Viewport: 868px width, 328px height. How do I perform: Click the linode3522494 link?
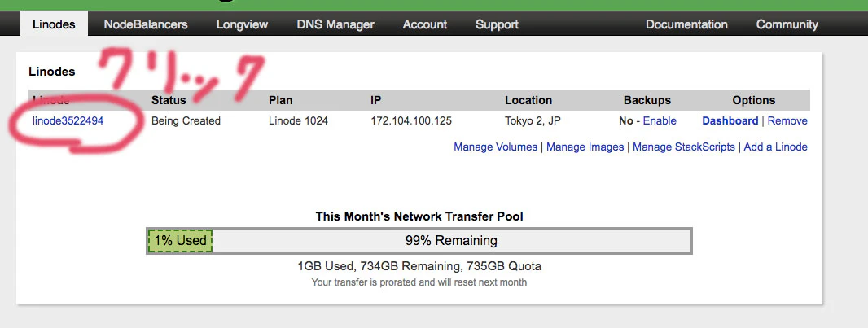(68, 120)
